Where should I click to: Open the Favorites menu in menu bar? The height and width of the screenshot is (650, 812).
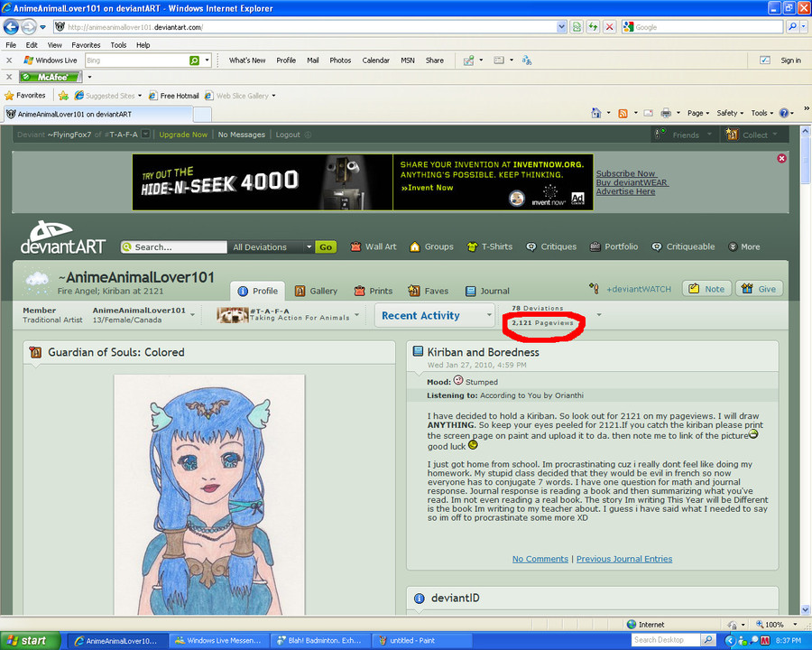pyautogui.click(x=86, y=45)
